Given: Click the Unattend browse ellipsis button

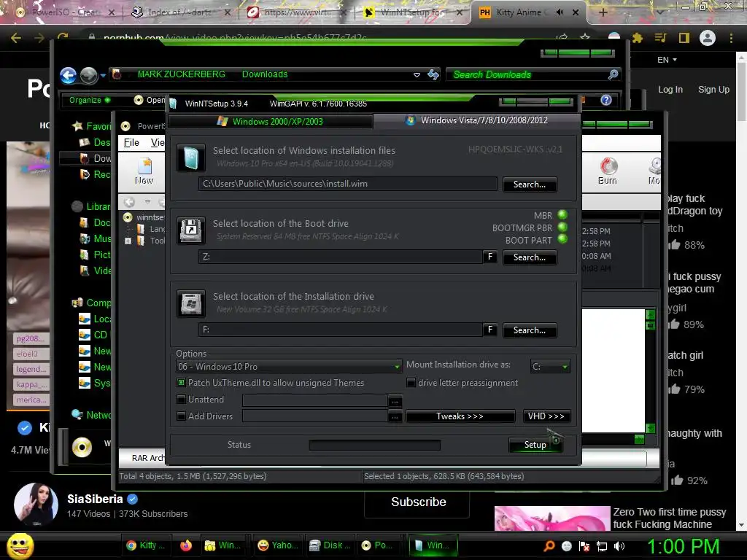Looking at the screenshot, I should [x=395, y=402].
